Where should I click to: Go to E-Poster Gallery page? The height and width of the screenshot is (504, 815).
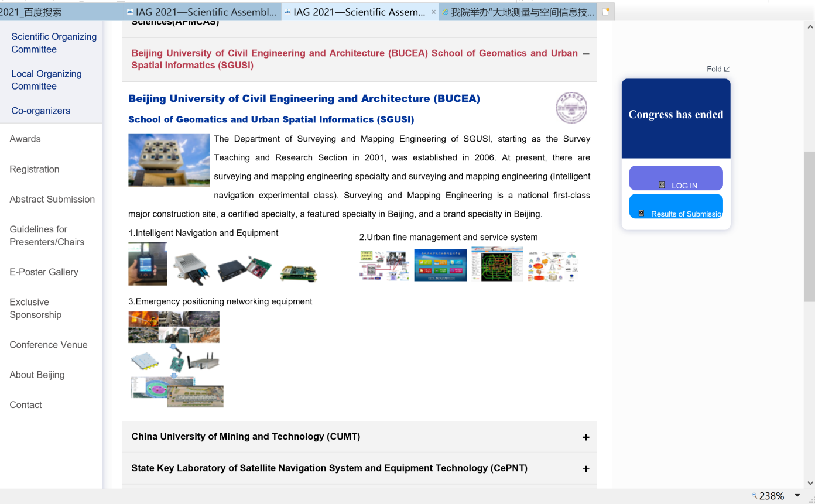click(x=44, y=272)
